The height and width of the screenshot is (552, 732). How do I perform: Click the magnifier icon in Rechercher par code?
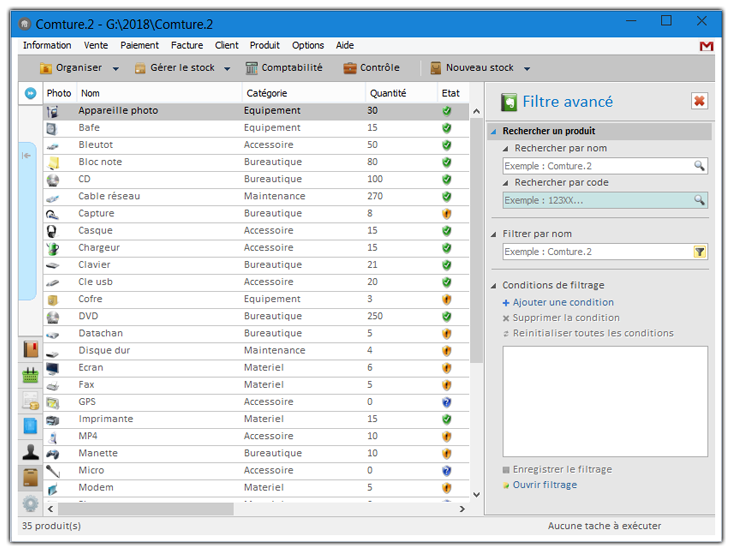700,201
